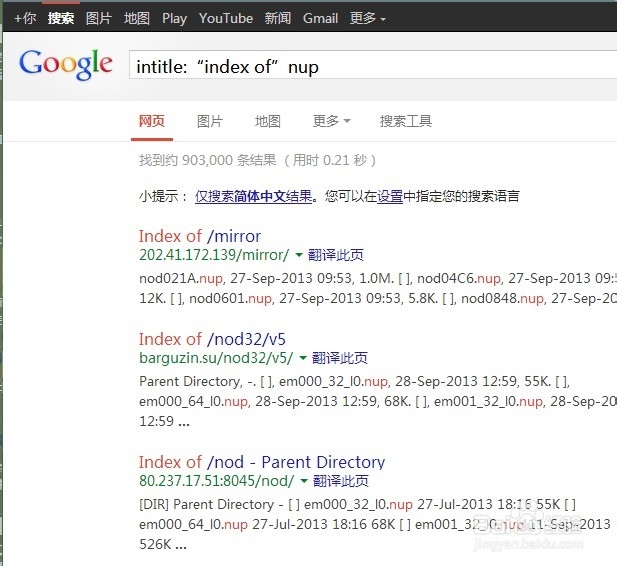This screenshot has height=566, width=617.
Task: Select 搜索 in the top black bar
Action: coord(61,18)
